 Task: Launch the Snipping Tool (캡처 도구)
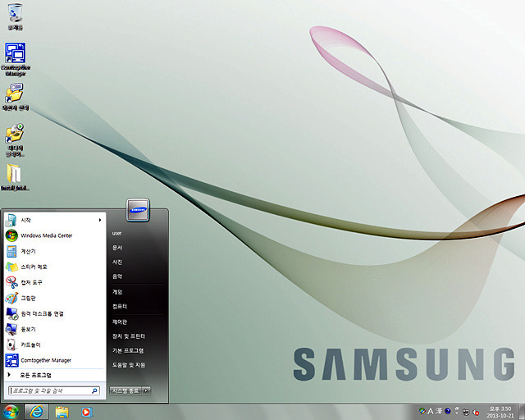point(55,282)
